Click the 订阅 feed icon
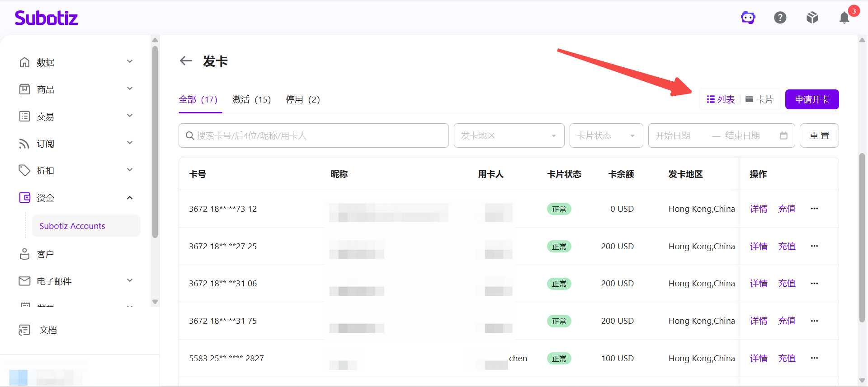 click(24, 143)
